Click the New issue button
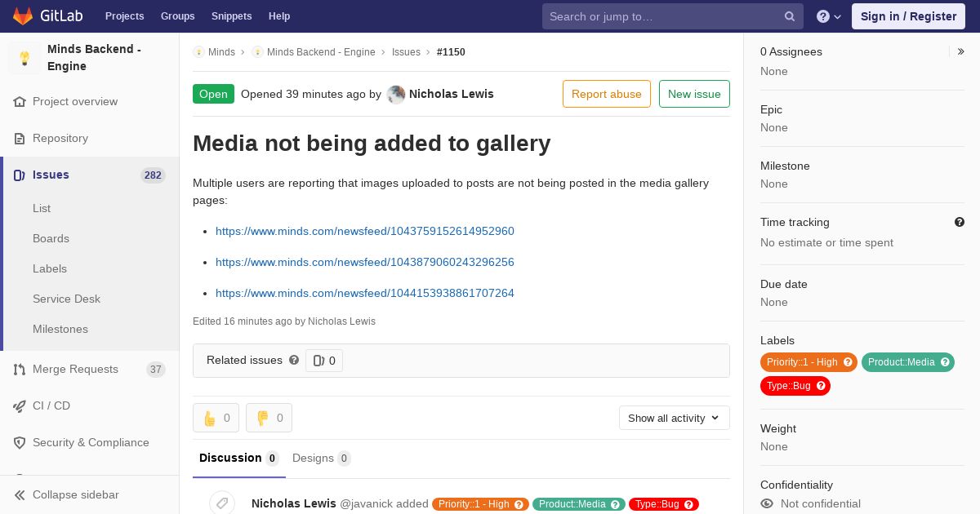Viewport: 980px width, 514px height. [694, 94]
